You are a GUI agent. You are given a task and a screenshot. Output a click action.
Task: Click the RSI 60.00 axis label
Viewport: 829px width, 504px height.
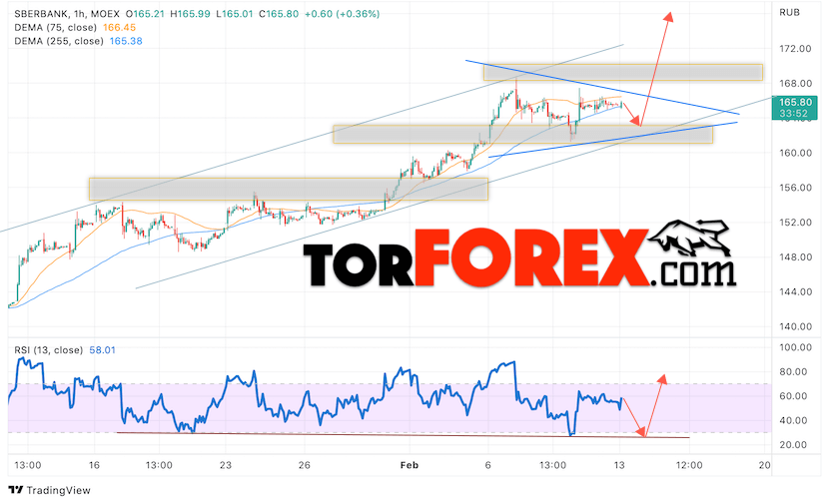[793, 396]
